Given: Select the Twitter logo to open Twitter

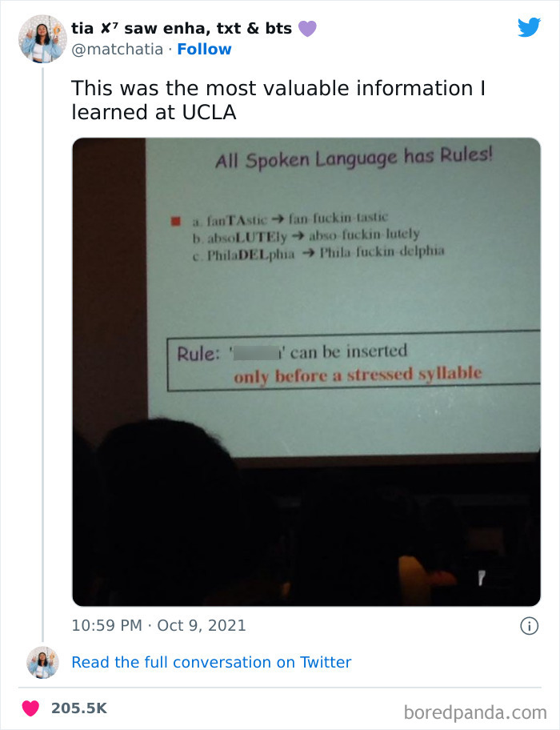Looking at the screenshot, I should pyautogui.click(x=529, y=26).
